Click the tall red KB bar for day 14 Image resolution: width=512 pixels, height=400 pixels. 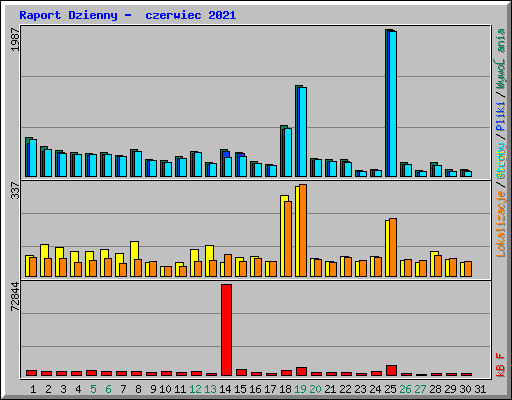pos(227,330)
